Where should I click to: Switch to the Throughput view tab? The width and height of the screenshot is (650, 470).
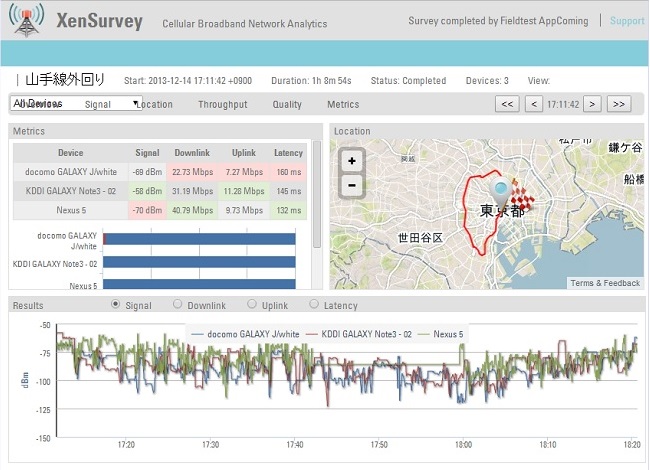[223, 104]
